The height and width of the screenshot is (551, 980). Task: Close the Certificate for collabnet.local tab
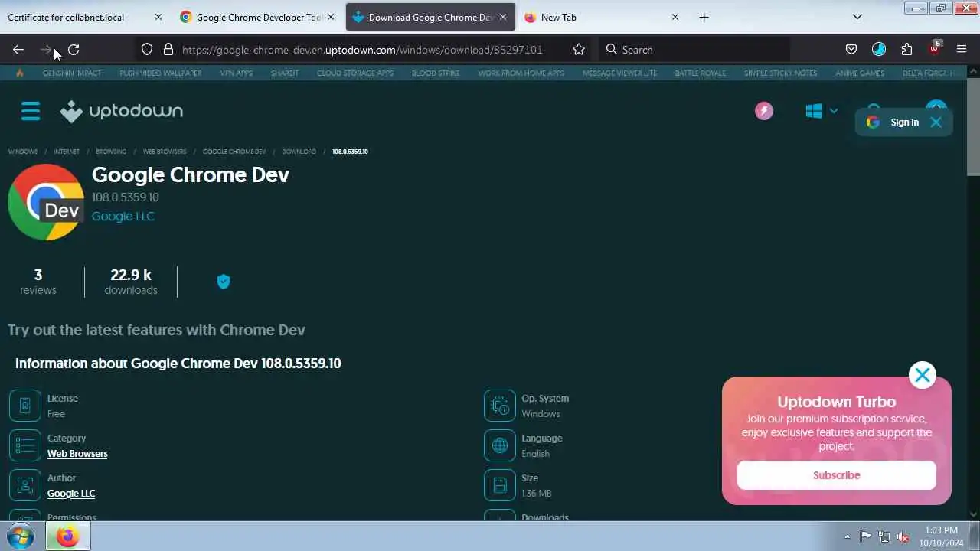pos(158,17)
